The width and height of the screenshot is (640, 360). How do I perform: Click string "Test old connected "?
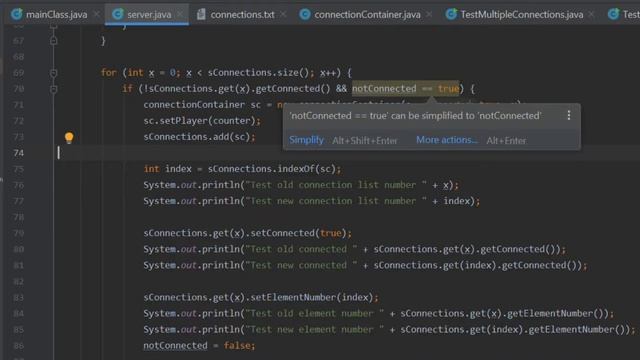[x=301, y=249]
